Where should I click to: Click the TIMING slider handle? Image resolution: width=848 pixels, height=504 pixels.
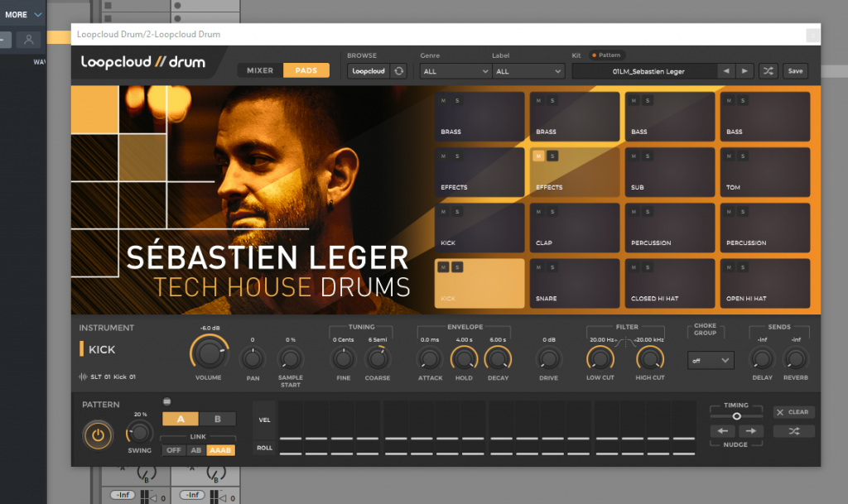pyautogui.click(x=736, y=416)
